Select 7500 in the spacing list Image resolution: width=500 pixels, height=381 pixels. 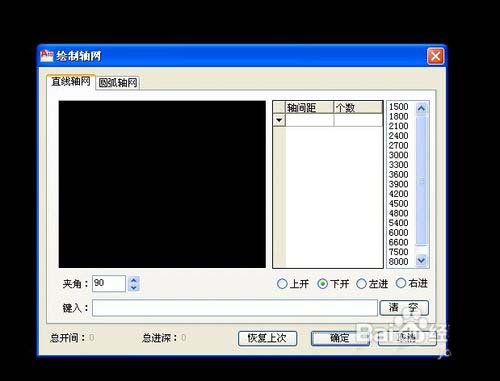click(x=399, y=252)
